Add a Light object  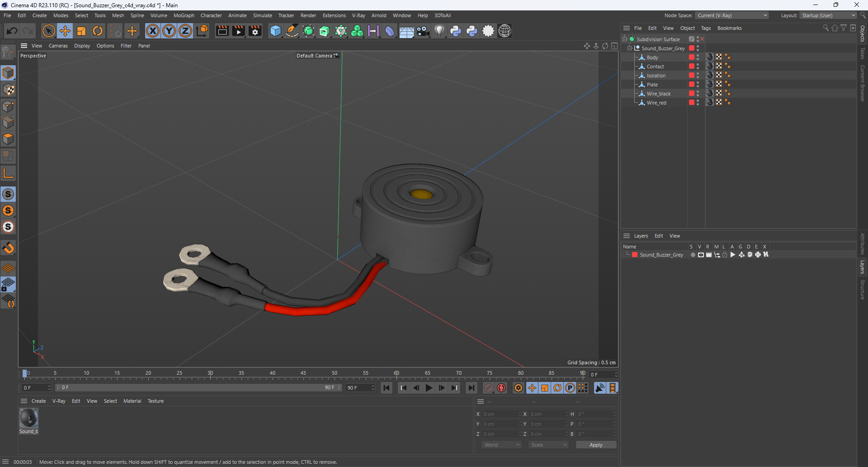click(439, 31)
